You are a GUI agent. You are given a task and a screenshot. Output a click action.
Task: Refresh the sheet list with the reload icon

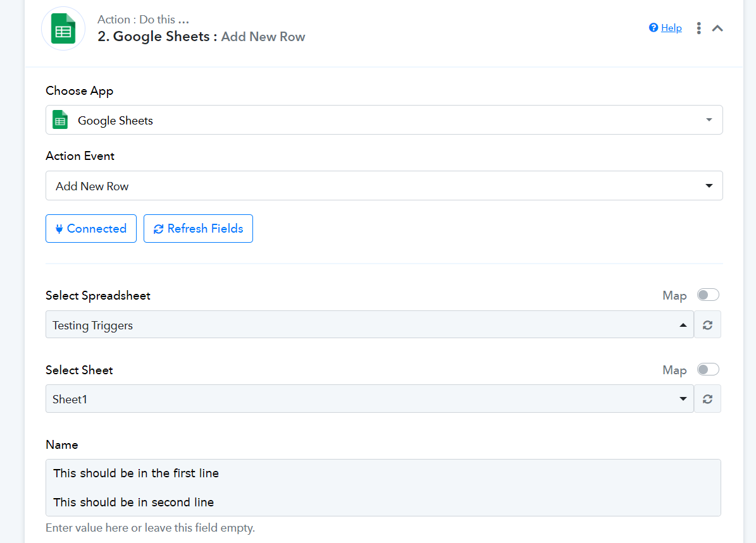707,399
